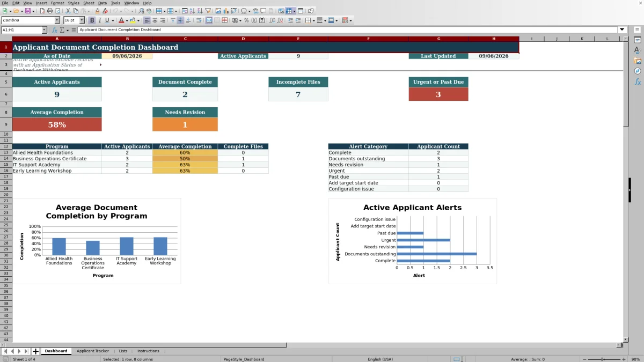644x362 pixels.
Task: Open the Data menu
Action: point(103,3)
